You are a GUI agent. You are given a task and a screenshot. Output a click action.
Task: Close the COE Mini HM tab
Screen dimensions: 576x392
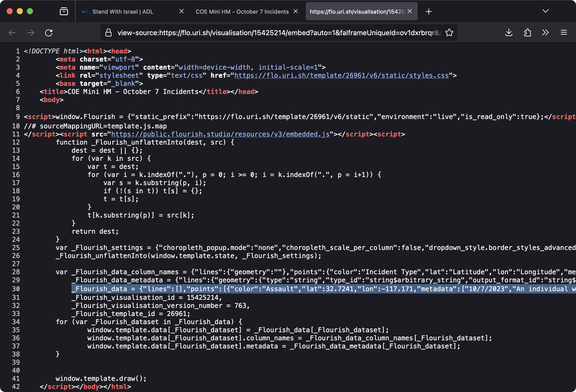click(x=296, y=11)
